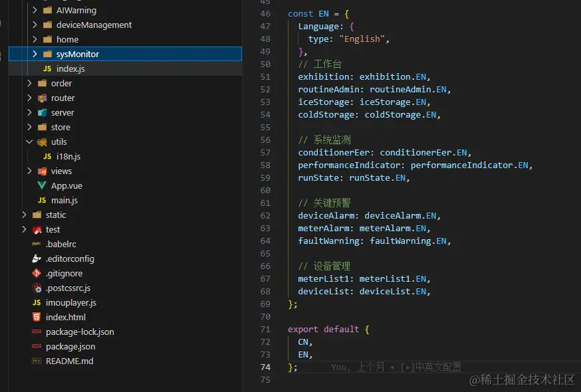Click the AIWarning folder icon
The image size is (581, 392).
click(x=47, y=10)
